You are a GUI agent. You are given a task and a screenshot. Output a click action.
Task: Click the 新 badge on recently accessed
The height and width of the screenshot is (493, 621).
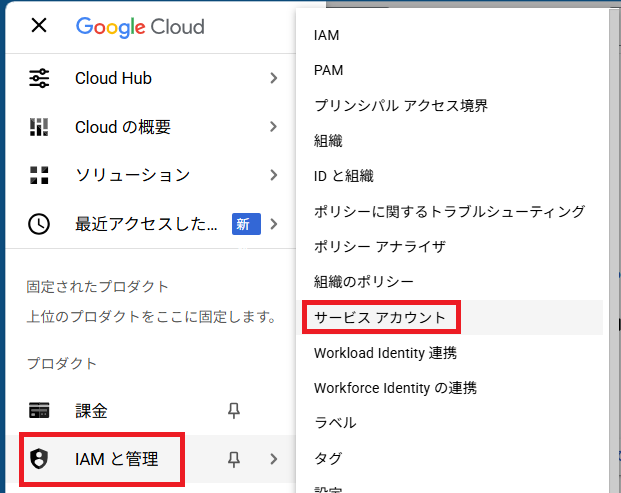point(242,224)
